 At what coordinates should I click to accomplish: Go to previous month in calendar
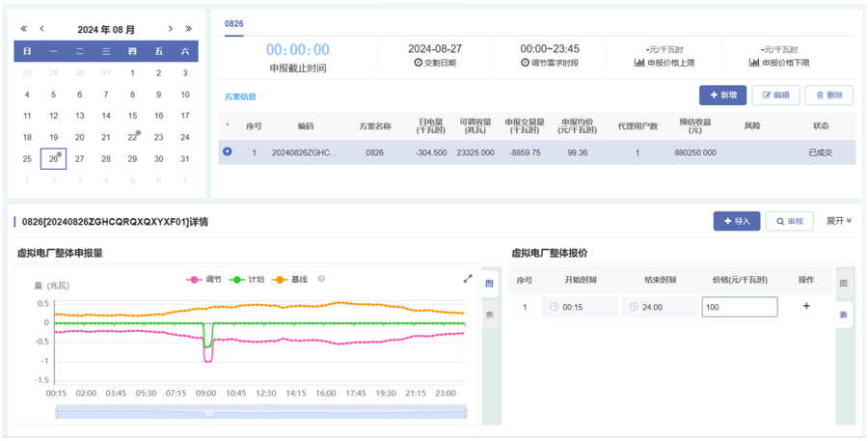click(42, 29)
